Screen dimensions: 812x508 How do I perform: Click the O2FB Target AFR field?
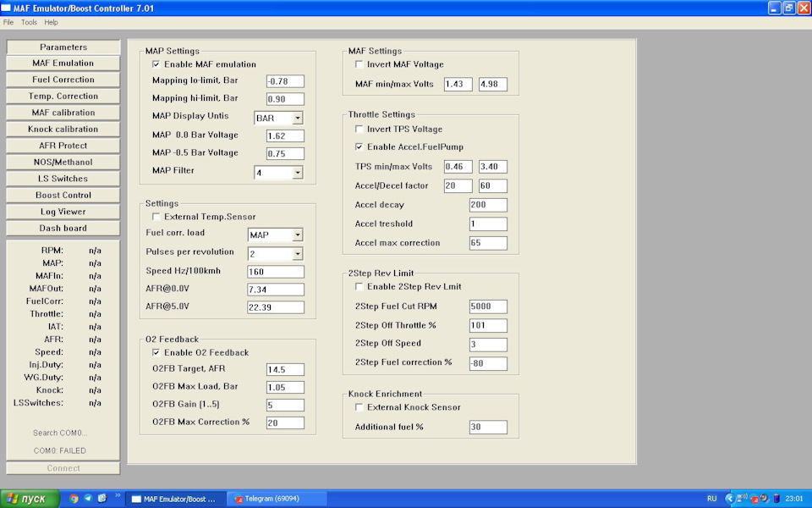click(x=285, y=370)
